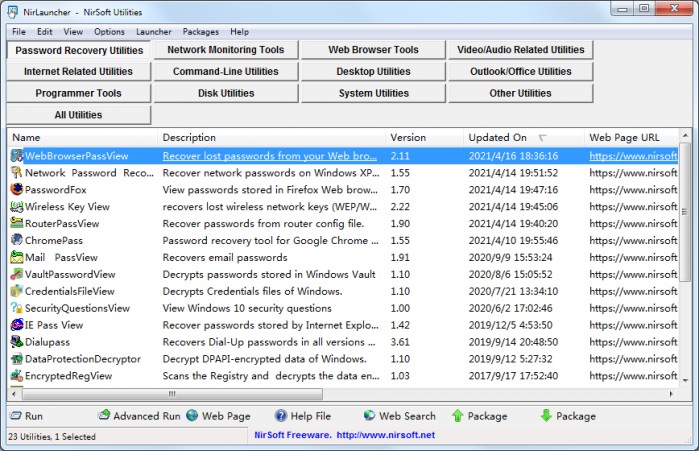Click the IE Pass View icon

[x=16, y=325]
